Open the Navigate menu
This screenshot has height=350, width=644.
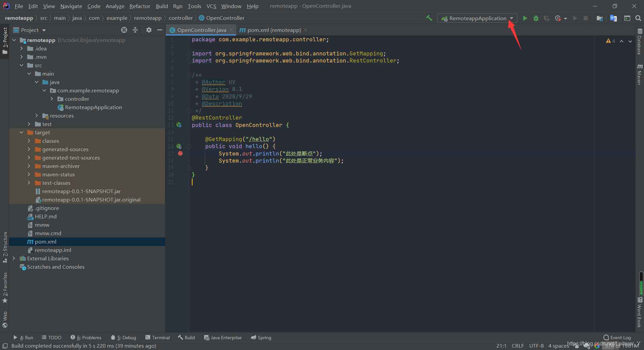(x=71, y=6)
